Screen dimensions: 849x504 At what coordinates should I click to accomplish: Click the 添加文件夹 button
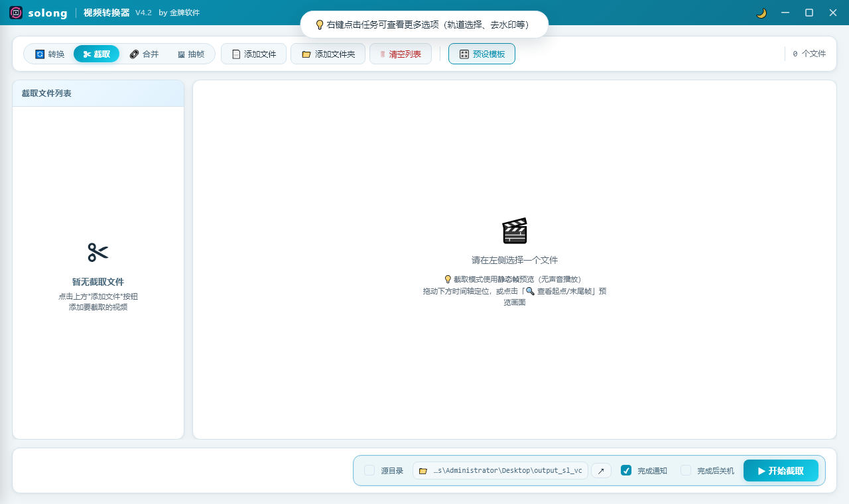click(328, 54)
